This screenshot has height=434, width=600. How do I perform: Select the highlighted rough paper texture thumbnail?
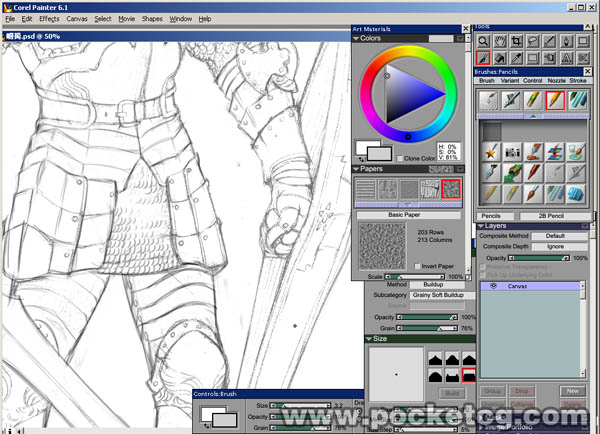point(451,189)
